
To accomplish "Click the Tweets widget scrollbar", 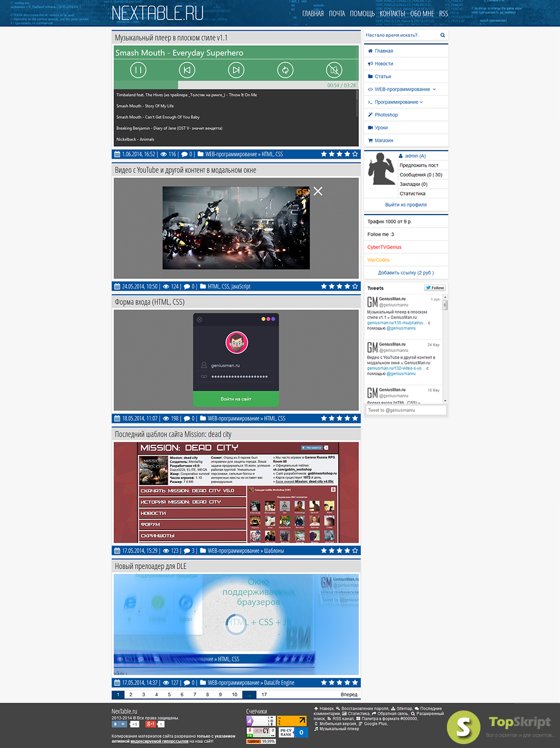I will pyautogui.click(x=445, y=349).
